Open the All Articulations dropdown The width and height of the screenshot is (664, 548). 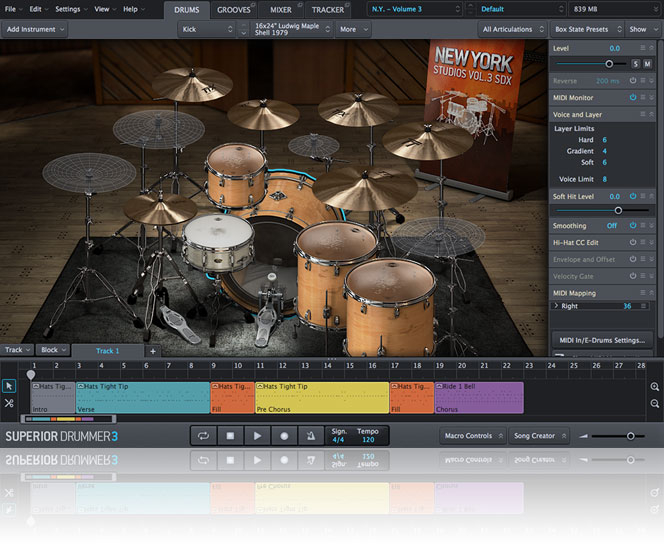(x=514, y=29)
